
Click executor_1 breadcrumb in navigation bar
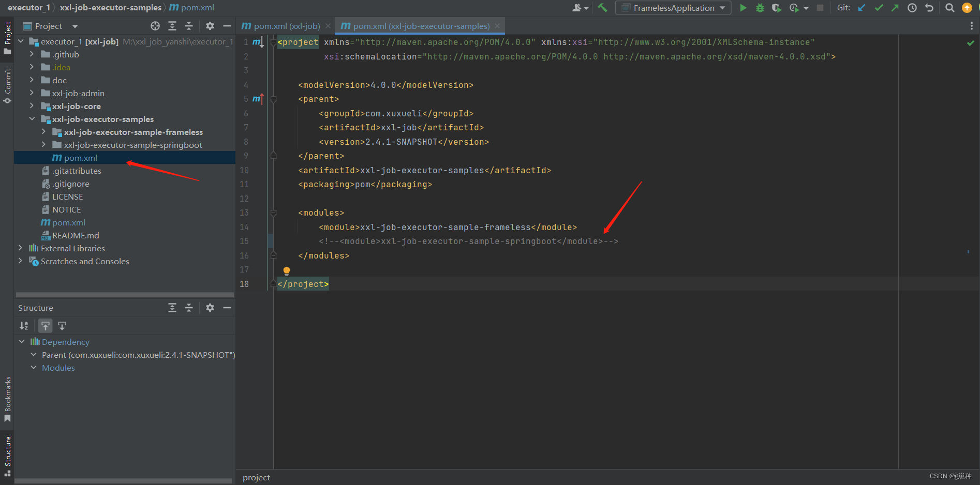point(28,7)
